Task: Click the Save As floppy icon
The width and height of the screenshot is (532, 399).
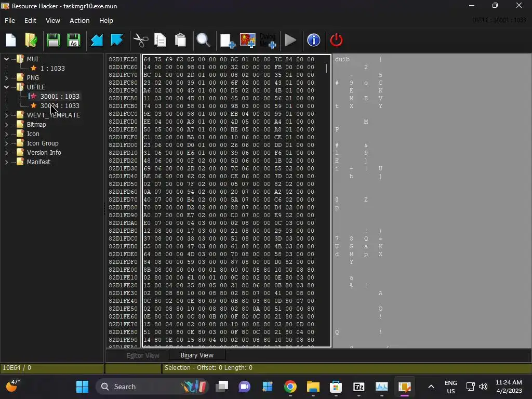Action: point(74,40)
